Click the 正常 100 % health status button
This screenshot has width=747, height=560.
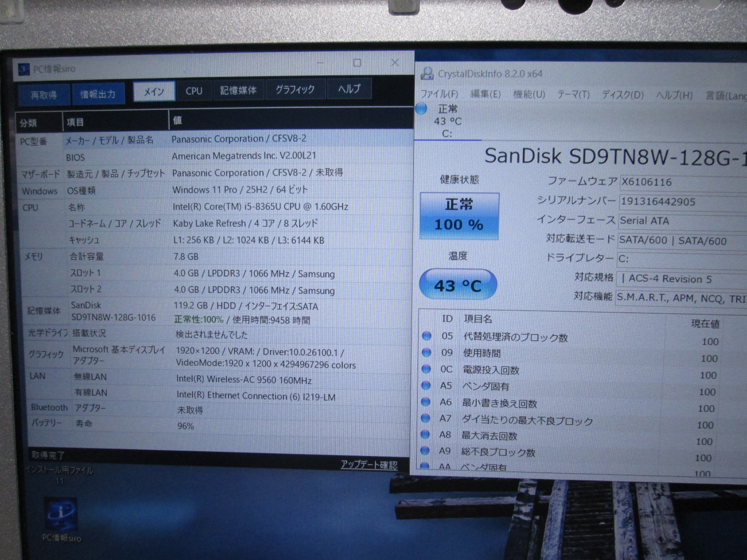[459, 216]
